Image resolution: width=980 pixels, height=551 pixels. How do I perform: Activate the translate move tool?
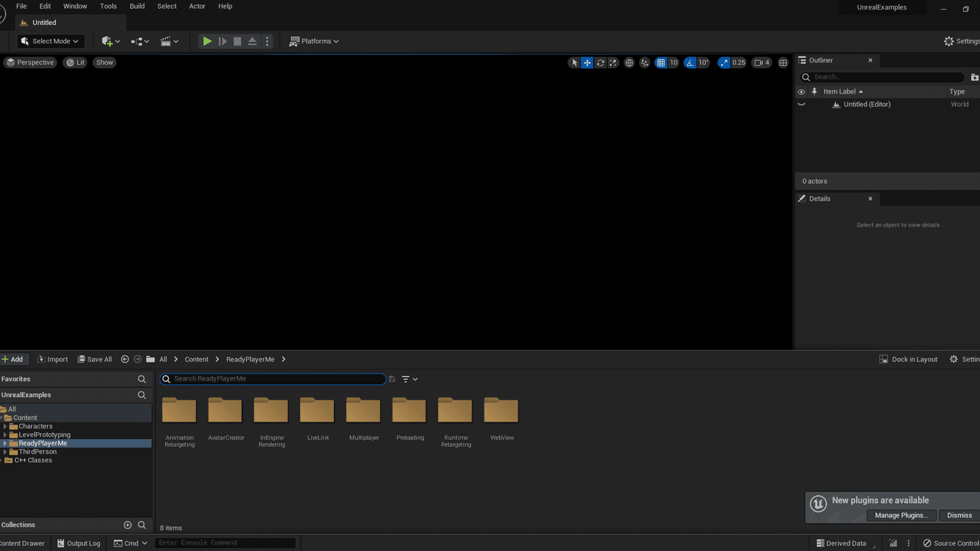[587, 63]
